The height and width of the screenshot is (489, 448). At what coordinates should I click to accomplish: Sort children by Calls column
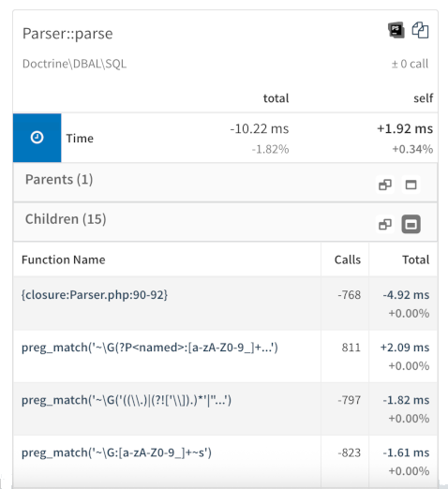348,259
